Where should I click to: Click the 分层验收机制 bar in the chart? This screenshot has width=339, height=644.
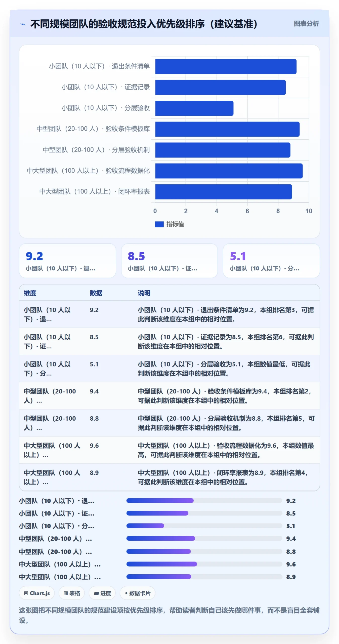(x=223, y=150)
